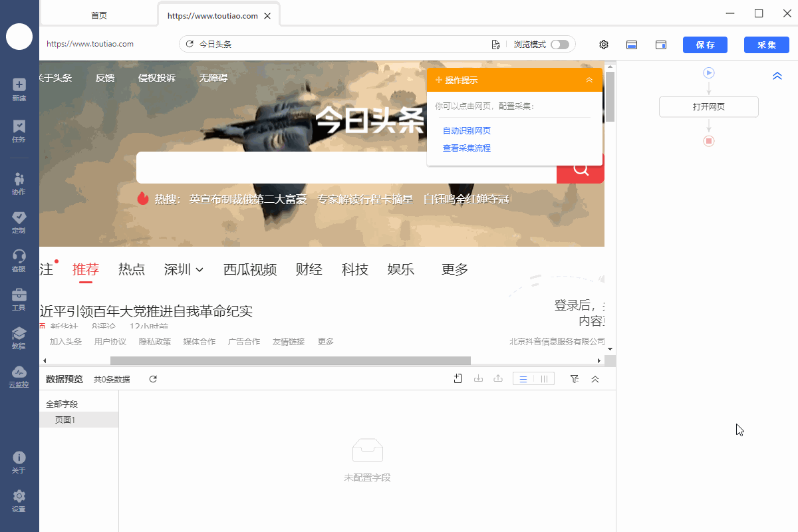Click the move icon on 操作提示 panel
This screenshot has height=532, width=798.
coord(439,80)
